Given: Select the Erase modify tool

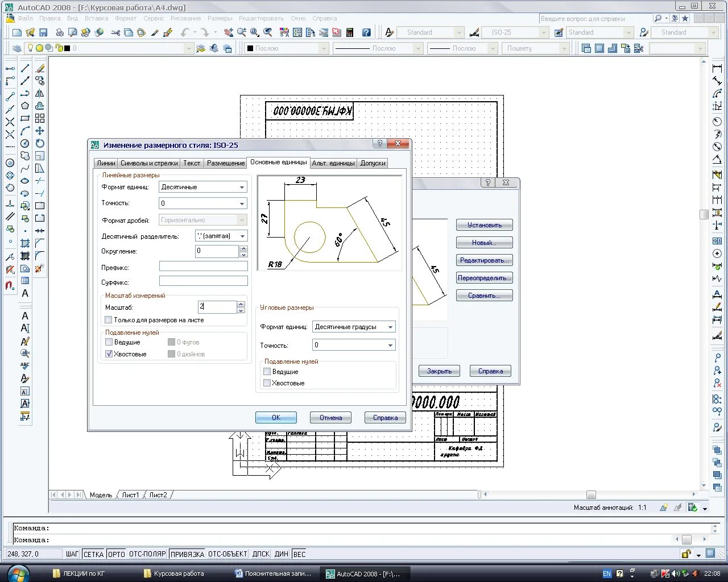Looking at the screenshot, I should 40,68.
